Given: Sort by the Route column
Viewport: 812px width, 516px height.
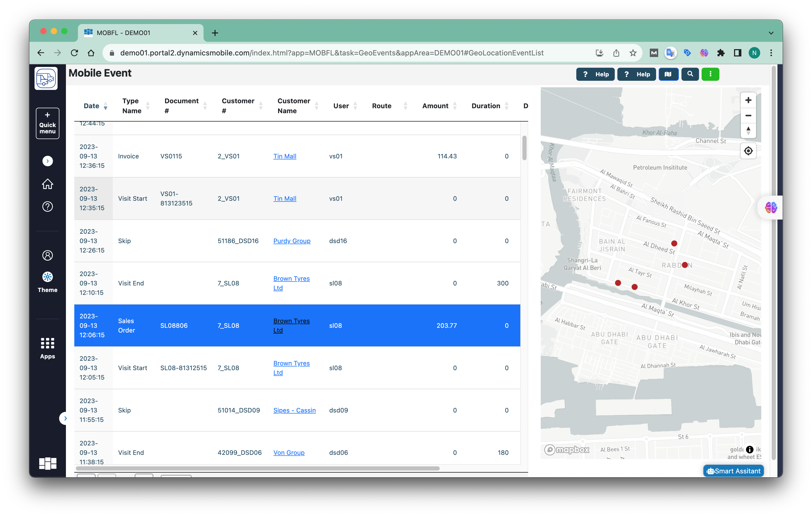Looking at the screenshot, I should 390,106.
